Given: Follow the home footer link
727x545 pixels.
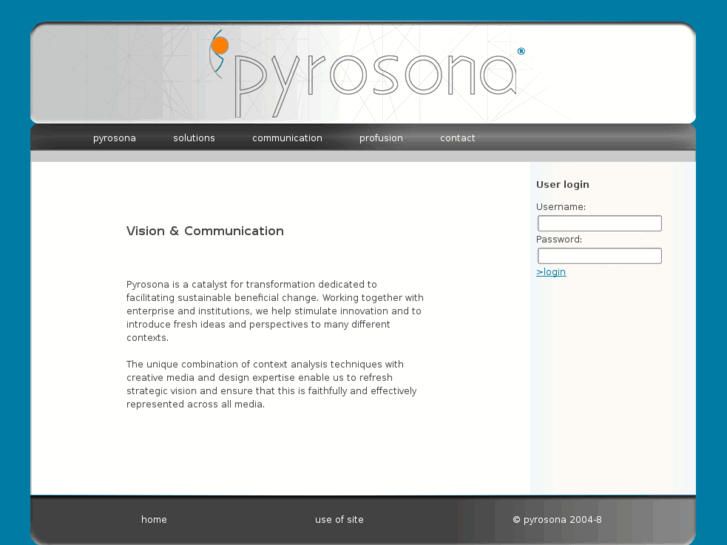Looking at the screenshot, I should [x=154, y=519].
